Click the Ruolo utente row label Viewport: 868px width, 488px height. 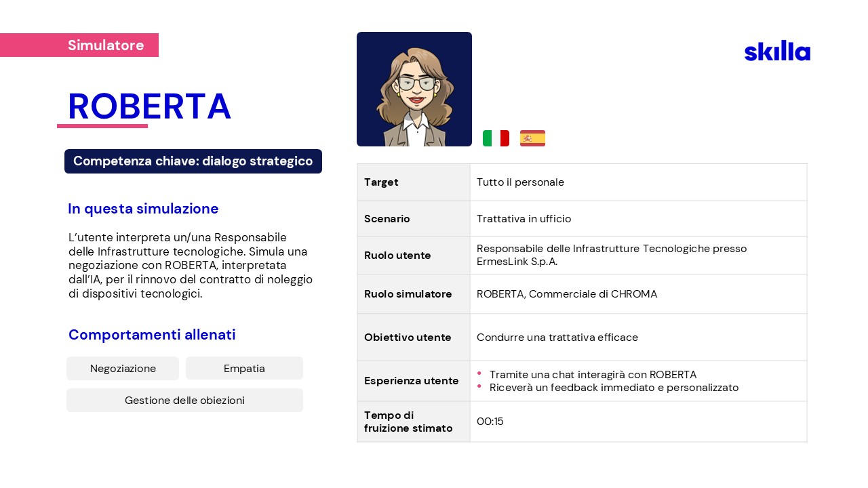397,256
